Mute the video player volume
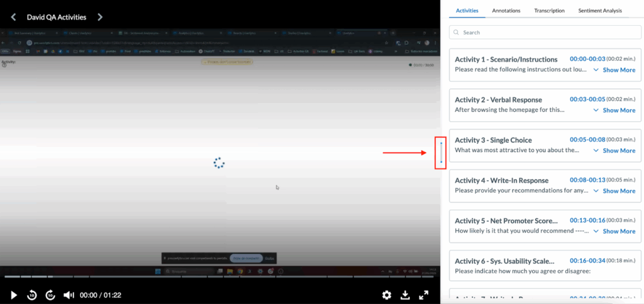Viewport: 644px width, 304px height. tap(69, 295)
